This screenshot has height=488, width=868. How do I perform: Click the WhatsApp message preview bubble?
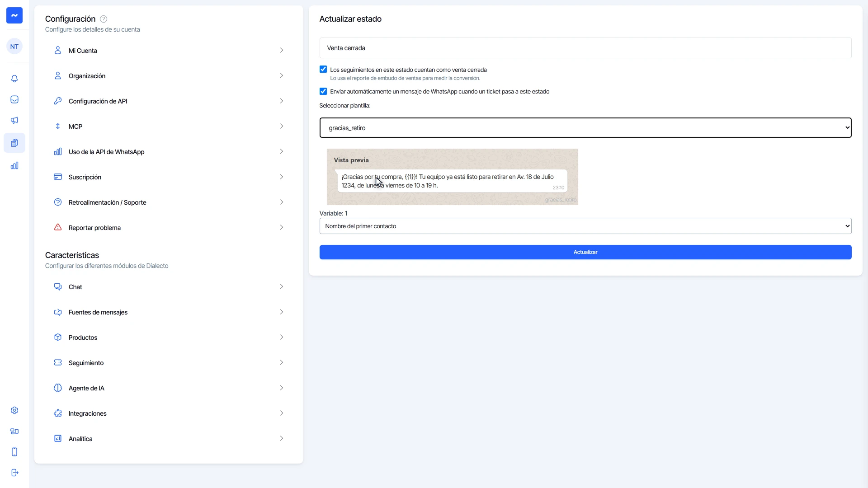click(x=452, y=181)
